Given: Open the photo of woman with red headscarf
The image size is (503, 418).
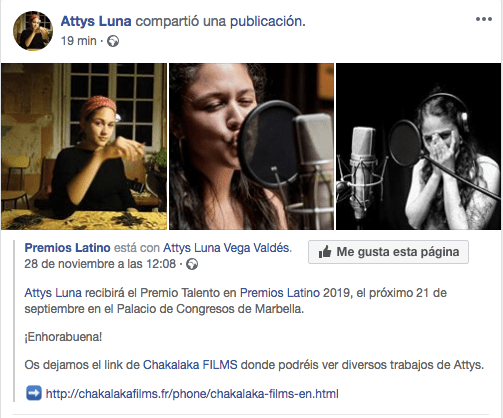Looking at the screenshot, I should [x=84, y=146].
